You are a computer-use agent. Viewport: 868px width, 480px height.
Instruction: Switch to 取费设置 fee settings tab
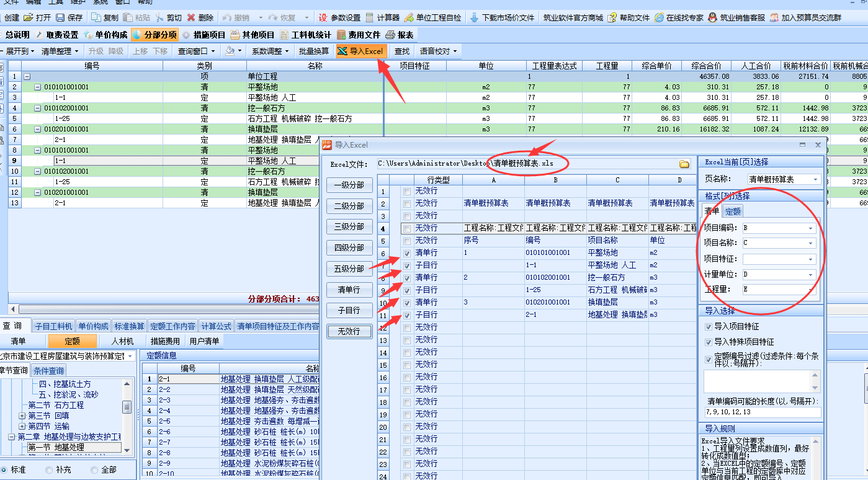pos(56,35)
